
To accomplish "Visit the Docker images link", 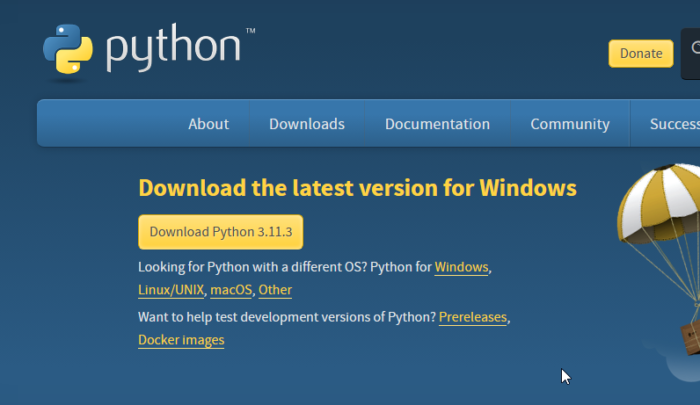I will pyautogui.click(x=181, y=340).
